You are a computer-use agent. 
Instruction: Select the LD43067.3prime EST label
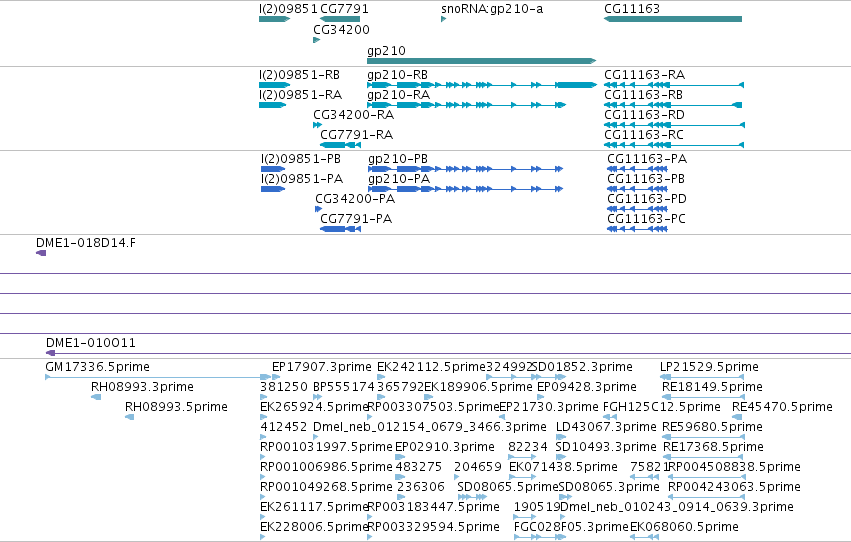[606, 427]
